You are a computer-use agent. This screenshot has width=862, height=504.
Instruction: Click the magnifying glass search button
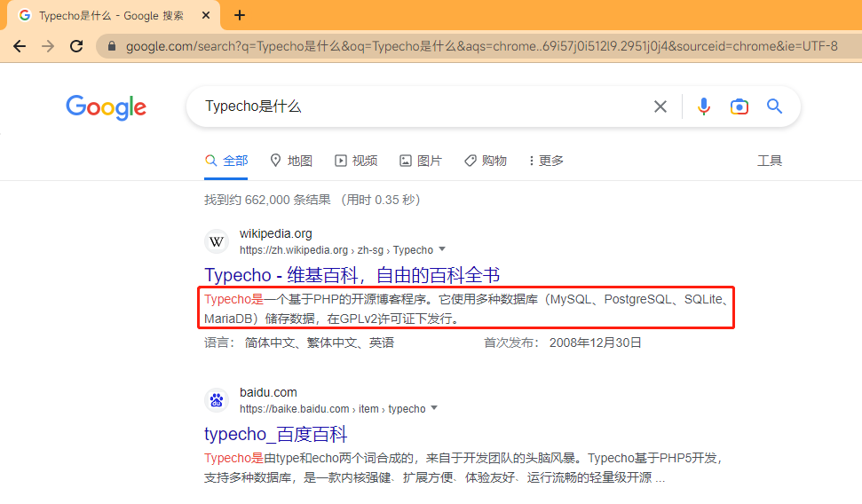774,106
